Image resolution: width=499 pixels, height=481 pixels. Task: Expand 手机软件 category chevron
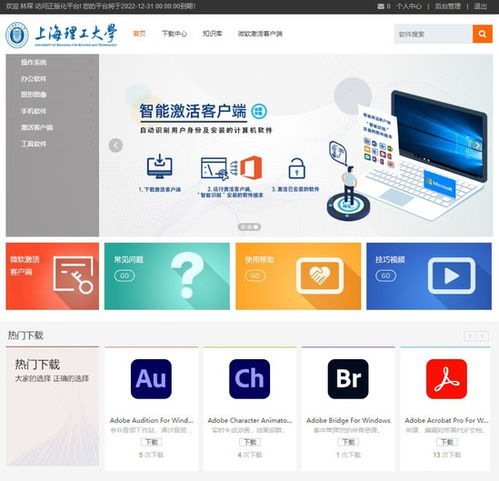[91, 111]
